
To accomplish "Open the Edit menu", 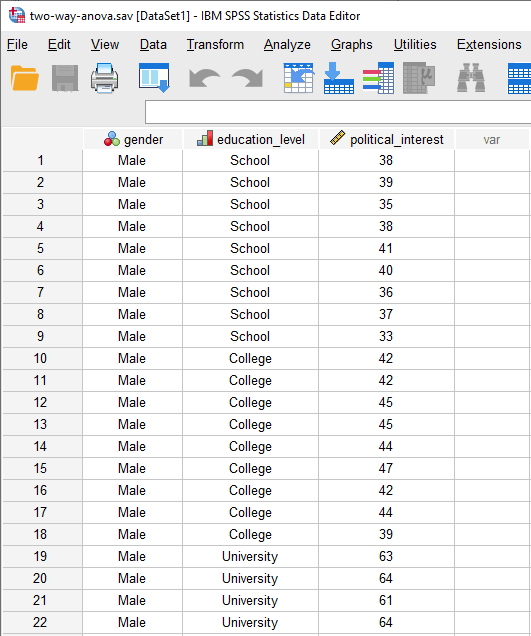I will click(x=59, y=44).
